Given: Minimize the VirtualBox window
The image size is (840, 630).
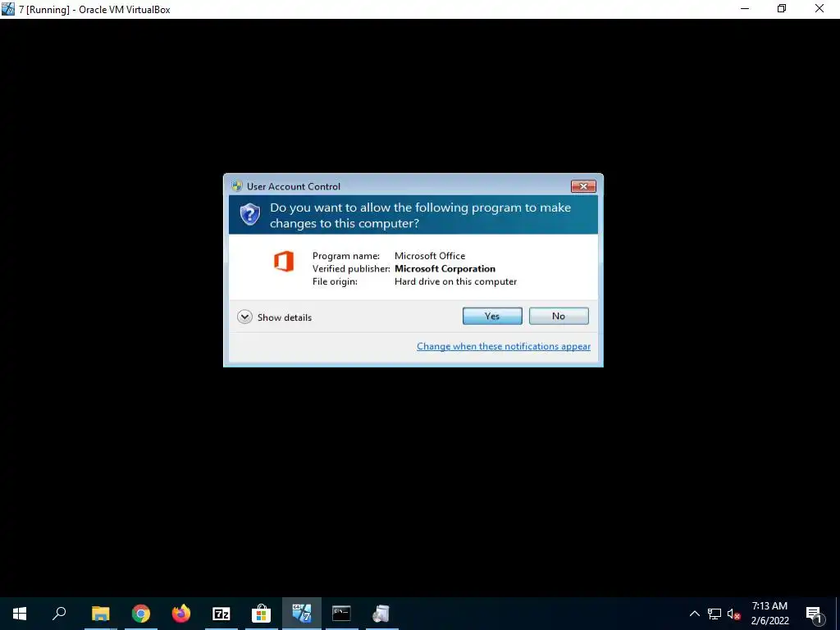Looking at the screenshot, I should click(x=745, y=8).
